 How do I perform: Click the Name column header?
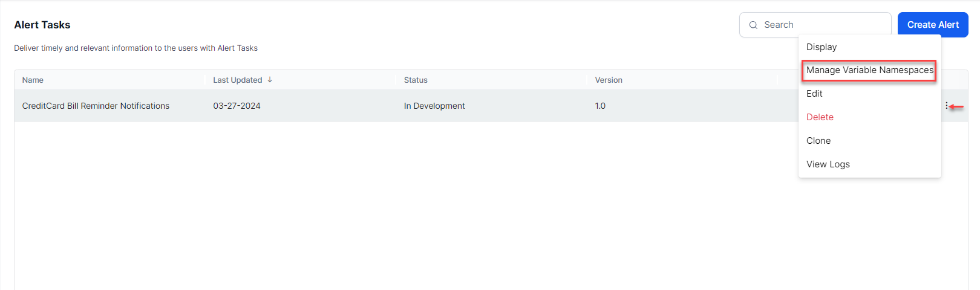tap(33, 80)
